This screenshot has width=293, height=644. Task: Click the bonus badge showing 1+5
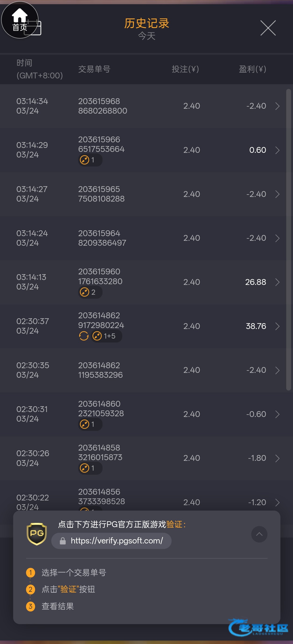pos(106,336)
